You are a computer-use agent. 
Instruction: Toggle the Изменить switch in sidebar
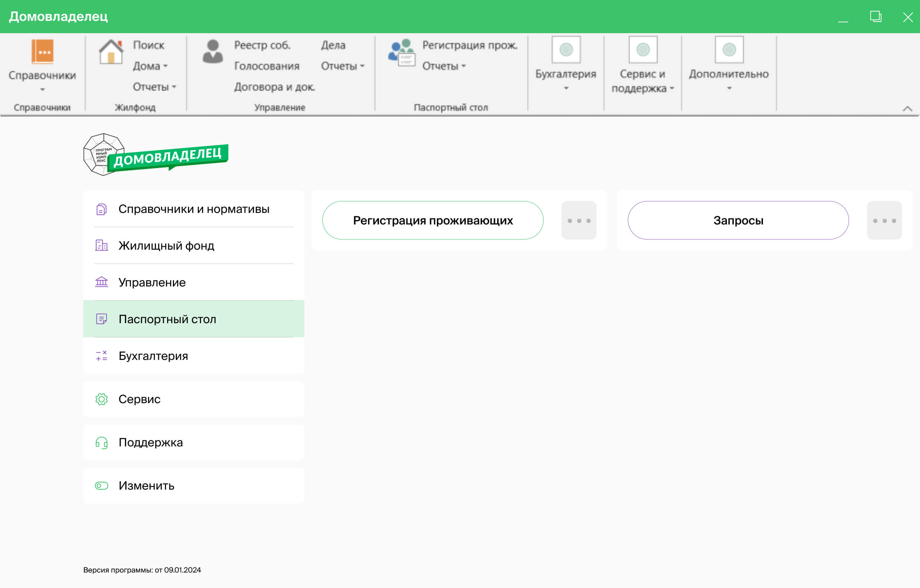pyautogui.click(x=102, y=486)
